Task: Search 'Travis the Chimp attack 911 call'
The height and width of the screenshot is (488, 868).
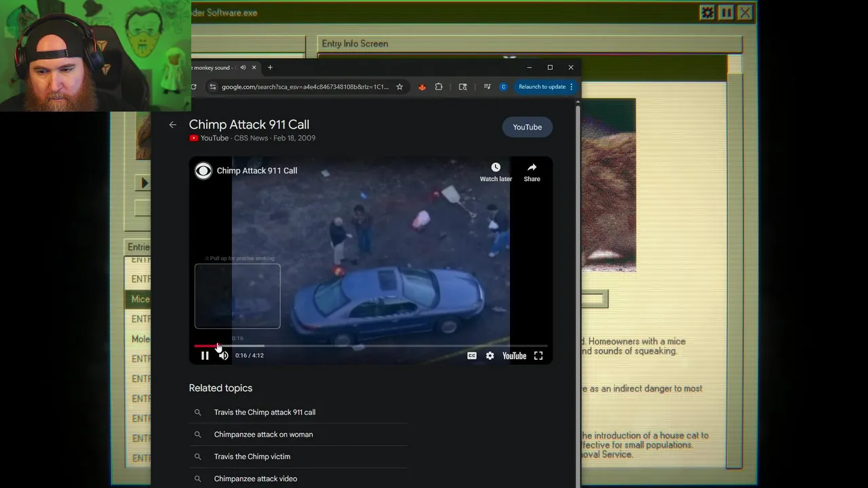Action: pos(264,412)
